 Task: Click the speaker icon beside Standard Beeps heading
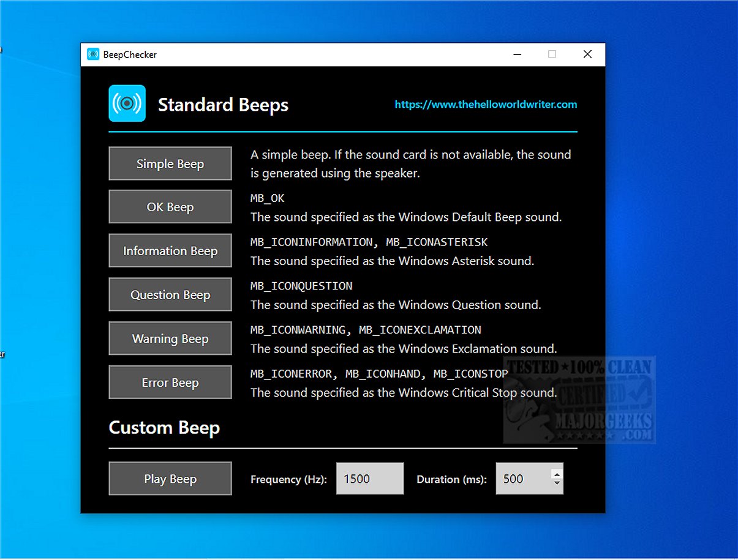[x=126, y=103]
